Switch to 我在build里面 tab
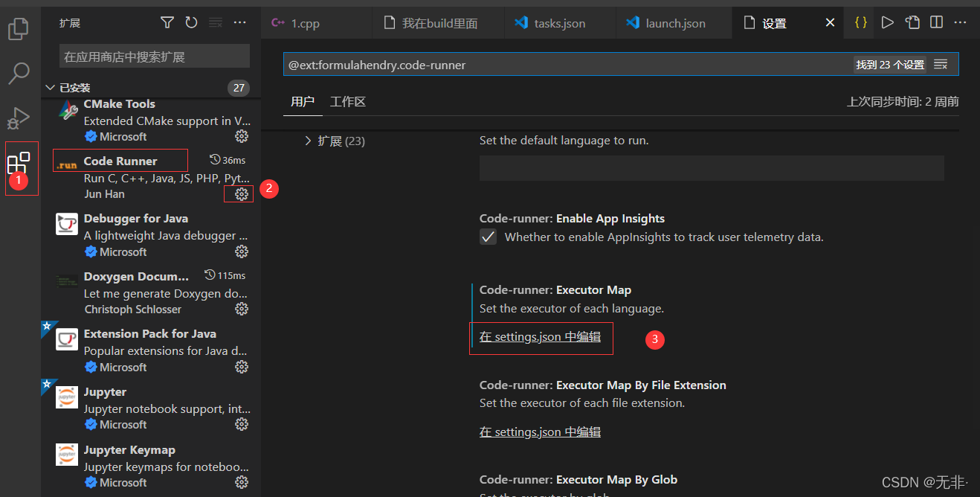This screenshot has width=980, height=497. (x=439, y=23)
